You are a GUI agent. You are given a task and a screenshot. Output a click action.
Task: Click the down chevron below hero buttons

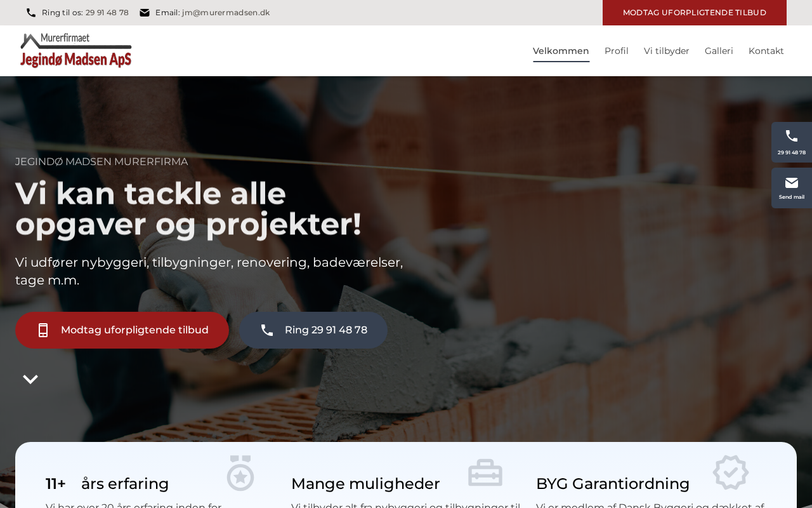(30, 379)
